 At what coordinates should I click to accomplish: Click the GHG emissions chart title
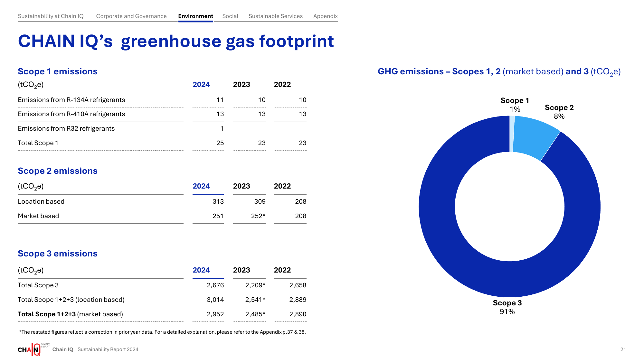pyautogui.click(x=499, y=72)
